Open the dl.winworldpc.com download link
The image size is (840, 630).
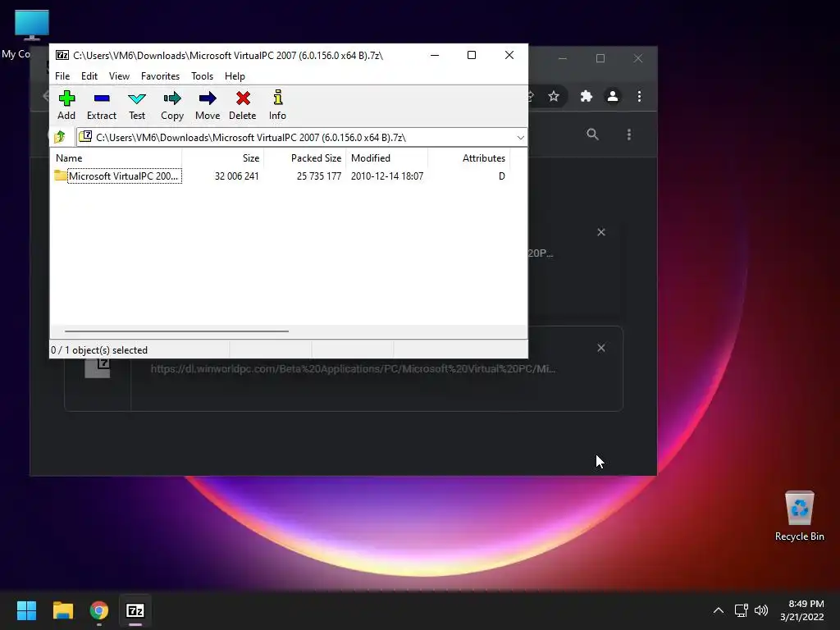tap(353, 368)
